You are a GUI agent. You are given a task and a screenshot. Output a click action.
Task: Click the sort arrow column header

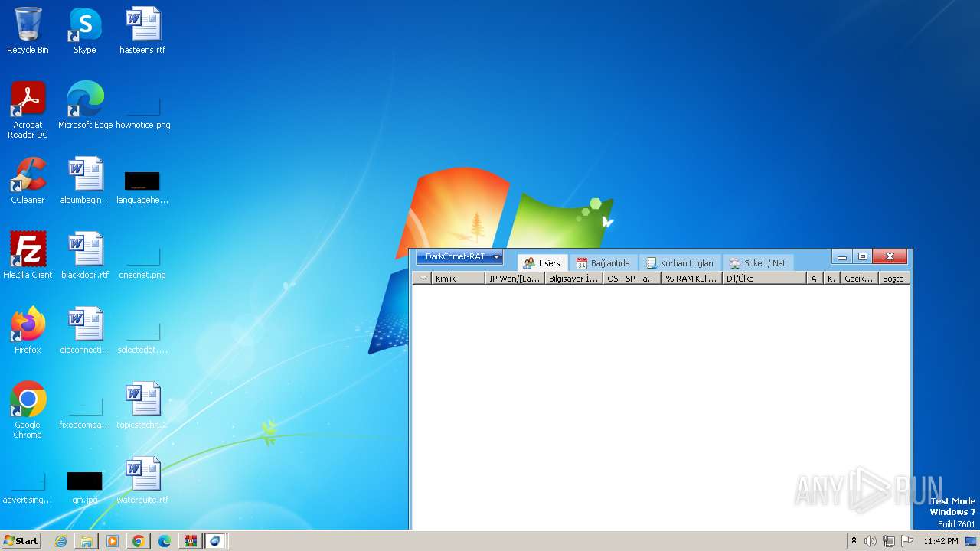[x=423, y=279]
